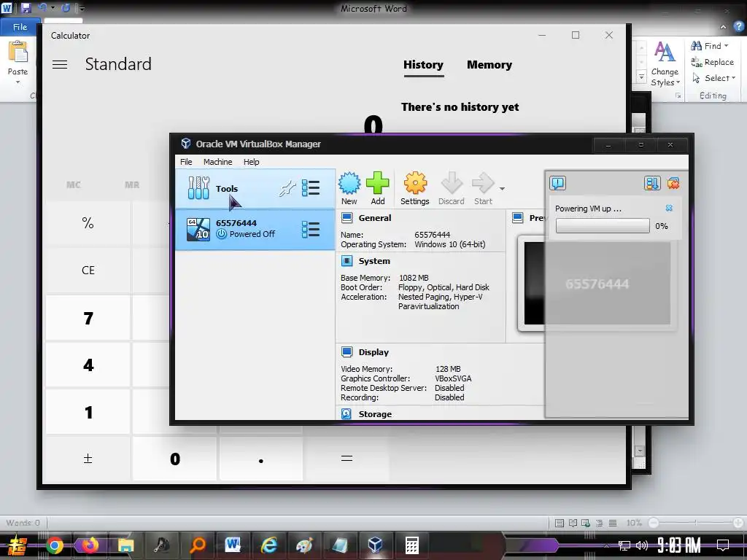Open VirtualBox Machine menu
Viewport: 747px width, 560px height.
pos(217,162)
